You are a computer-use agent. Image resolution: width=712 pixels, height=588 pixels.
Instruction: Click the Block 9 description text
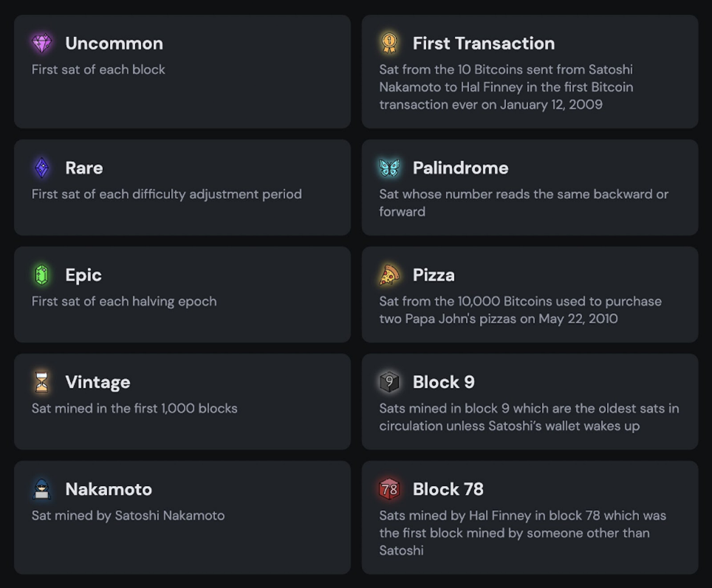coord(529,417)
